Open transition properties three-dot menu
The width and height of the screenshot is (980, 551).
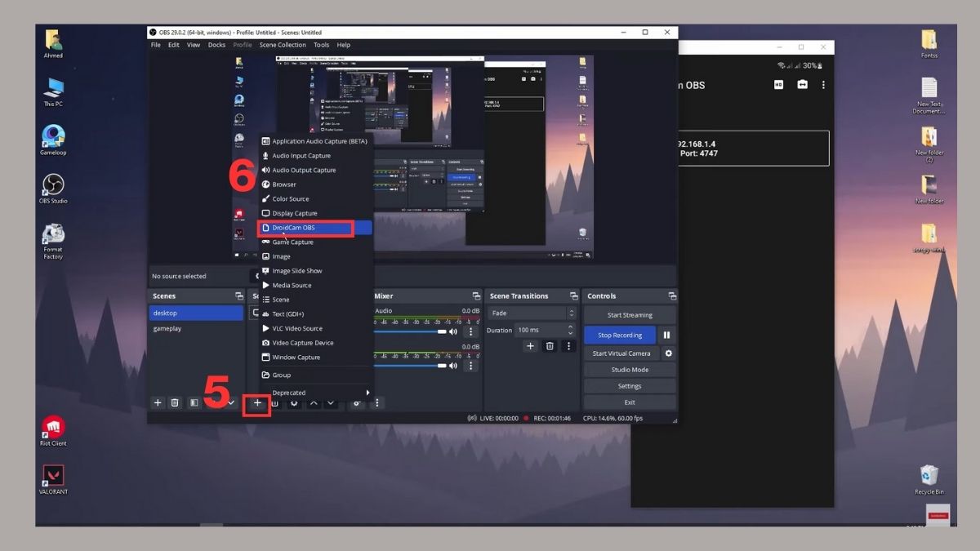pos(569,346)
